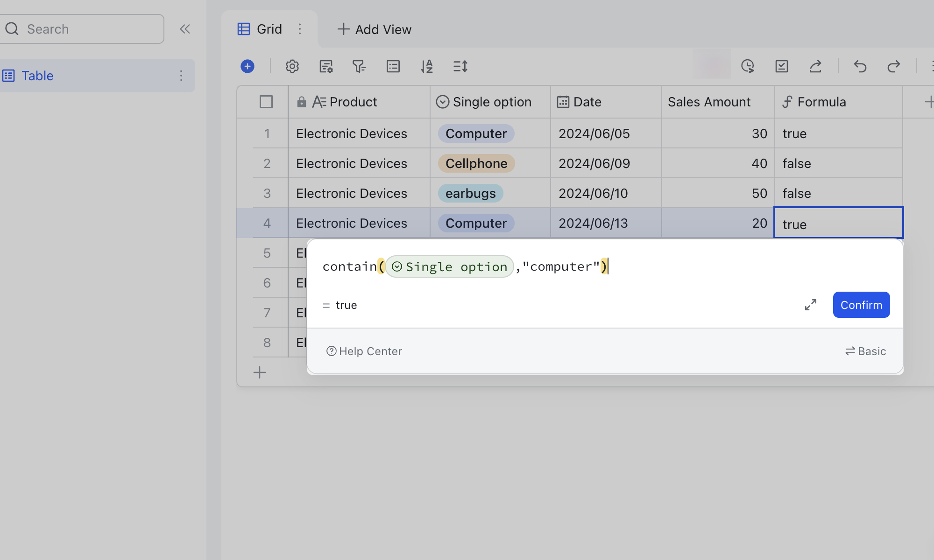Open the search box in the sidebar
This screenshot has width=934, height=560.
pyautogui.click(x=82, y=28)
